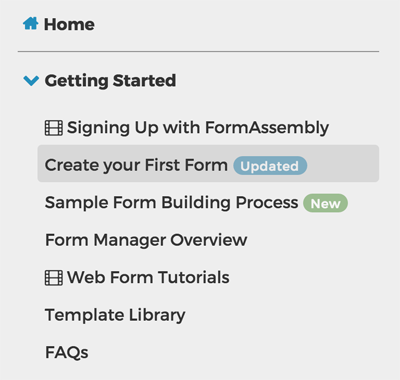
Task: Open Form Manager Overview article
Action: (x=146, y=240)
